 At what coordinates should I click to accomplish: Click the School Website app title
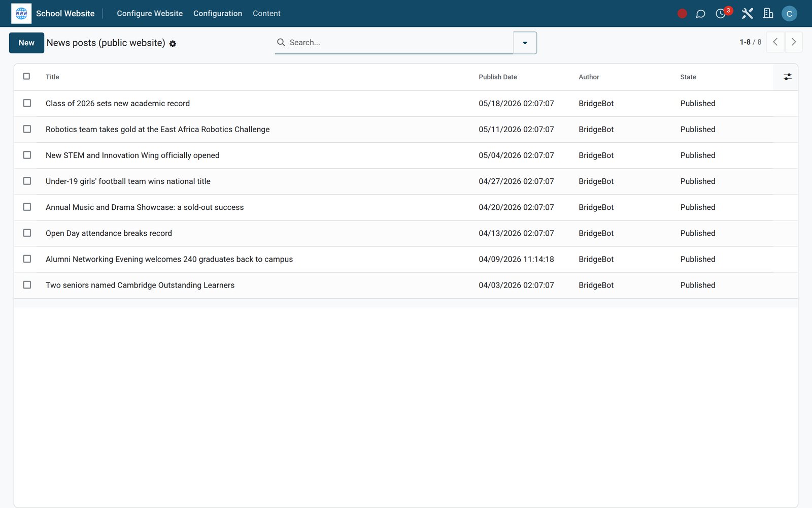coord(65,14)
